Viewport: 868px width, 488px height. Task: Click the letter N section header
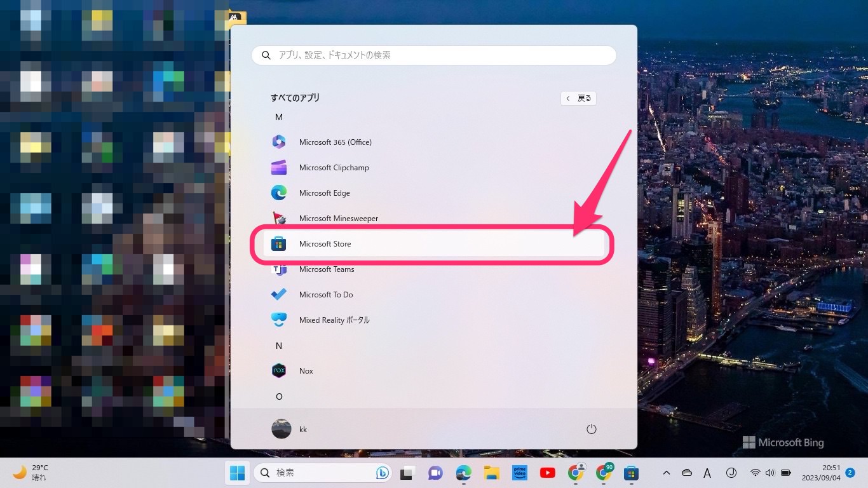[279, 346]
